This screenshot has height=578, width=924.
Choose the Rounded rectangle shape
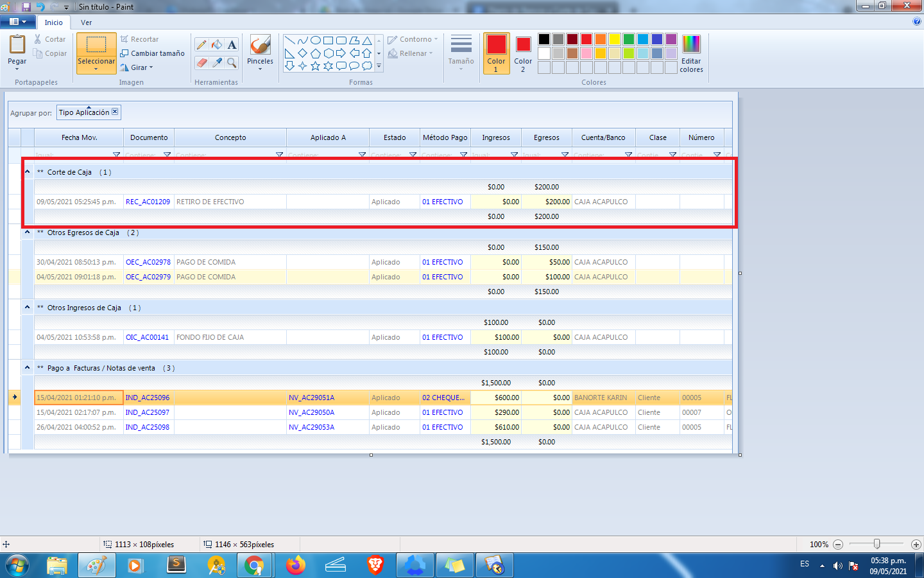(341, 40)
